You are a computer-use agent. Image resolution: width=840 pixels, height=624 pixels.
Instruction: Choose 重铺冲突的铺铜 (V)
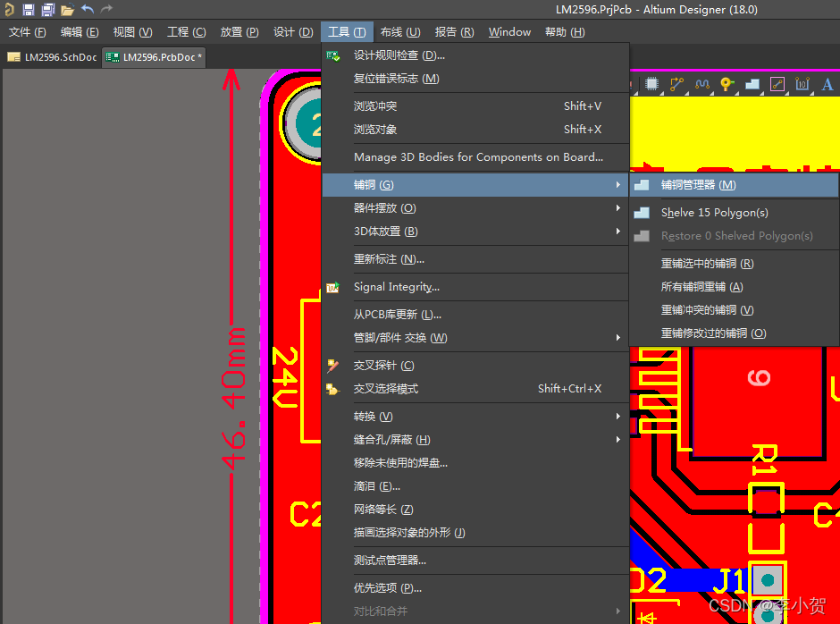pos(734,310)
